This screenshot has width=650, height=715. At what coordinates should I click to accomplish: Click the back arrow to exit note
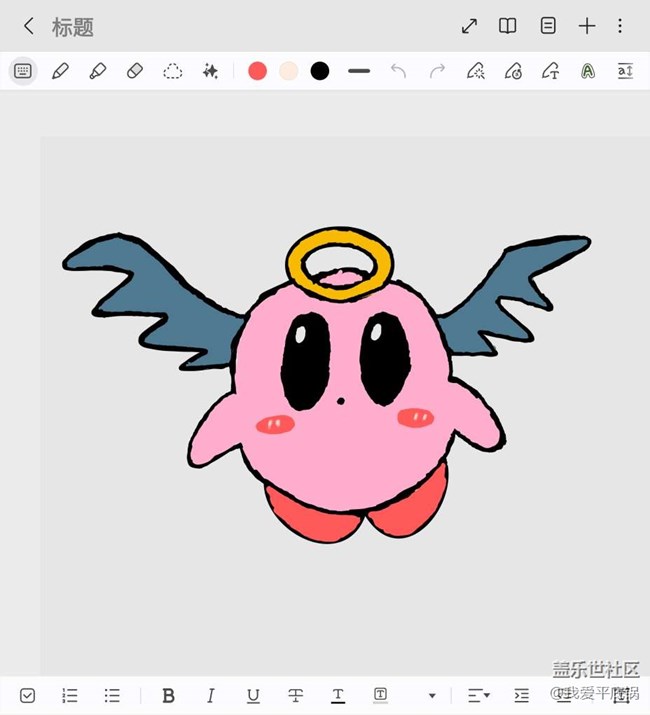(x=29, y=27)
